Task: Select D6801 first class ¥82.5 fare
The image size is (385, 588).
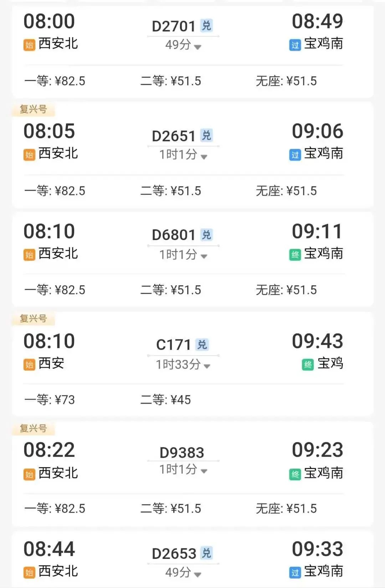Action: [55, 290]
